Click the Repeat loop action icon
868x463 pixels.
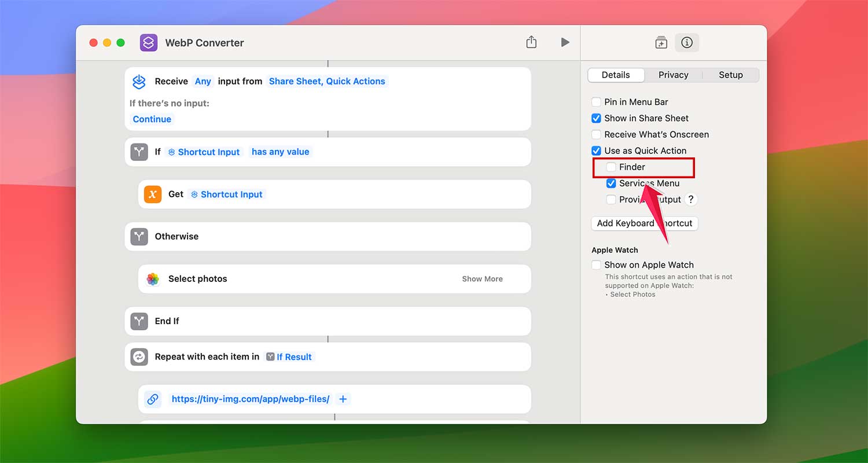[x=139, y=357]
